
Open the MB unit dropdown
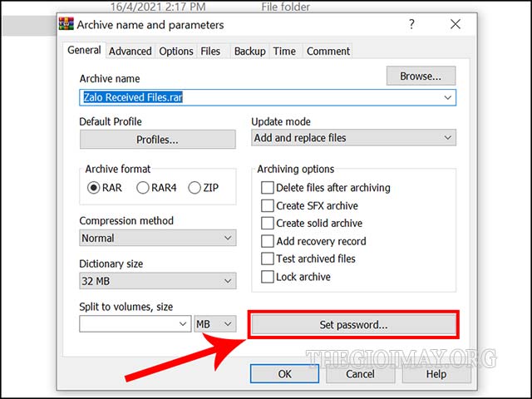pos(215,324)
